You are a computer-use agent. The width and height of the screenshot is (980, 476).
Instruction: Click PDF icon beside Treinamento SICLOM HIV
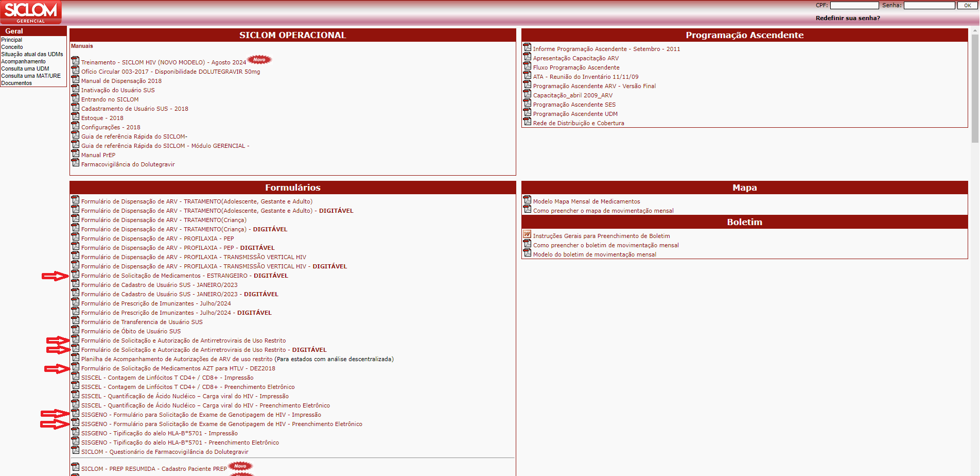[x=75, y=61]
